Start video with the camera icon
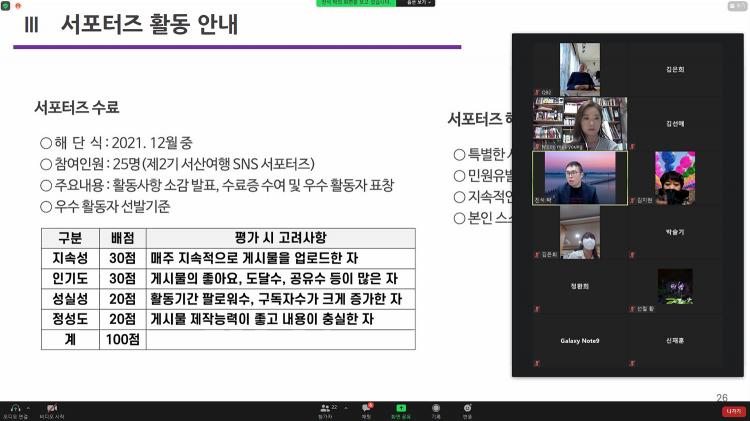The width and height of the screenshot is (750, 421). 51,407
